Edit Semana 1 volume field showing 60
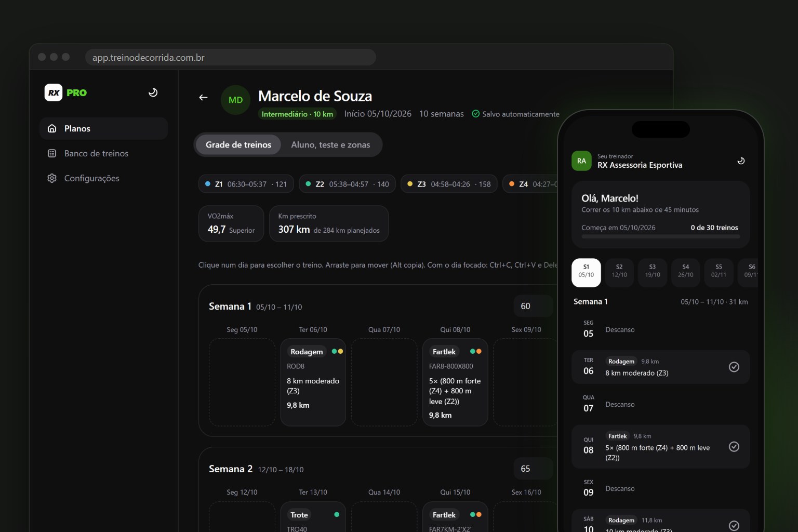Viewport: 798px width, 532px height. 535,306
